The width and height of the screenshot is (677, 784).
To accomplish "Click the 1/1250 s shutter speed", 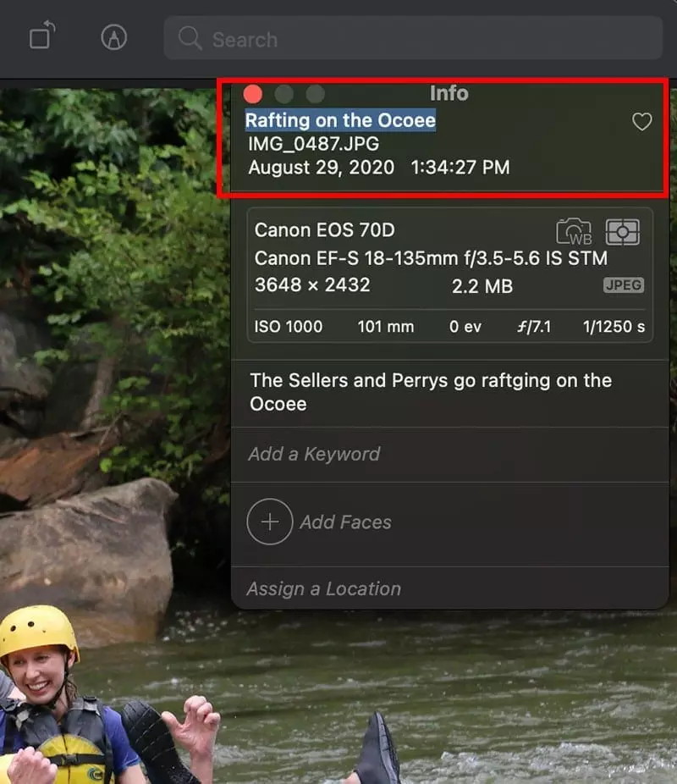I will (x=614, y=327).
